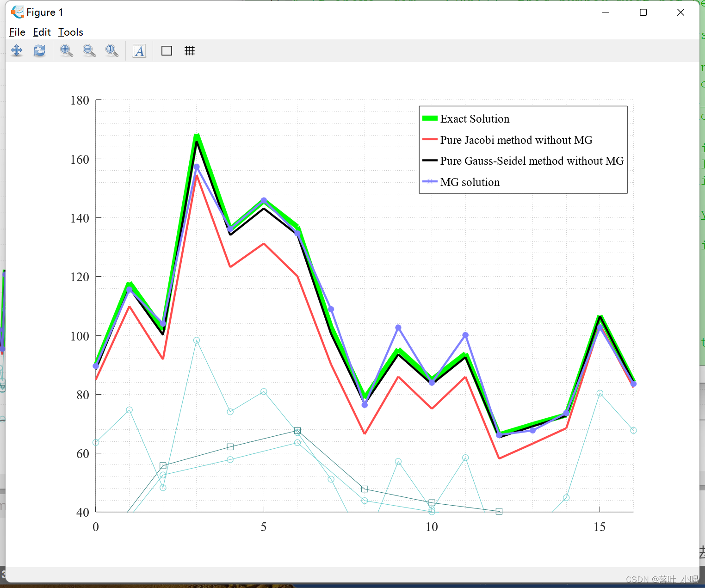Click the x-axis label 5
Image resolution: width=705 pixels, height=588 pixels.
click(264, 526)
